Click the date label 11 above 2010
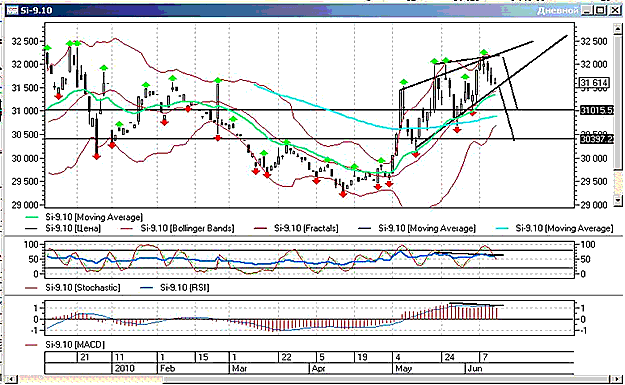 119,357
